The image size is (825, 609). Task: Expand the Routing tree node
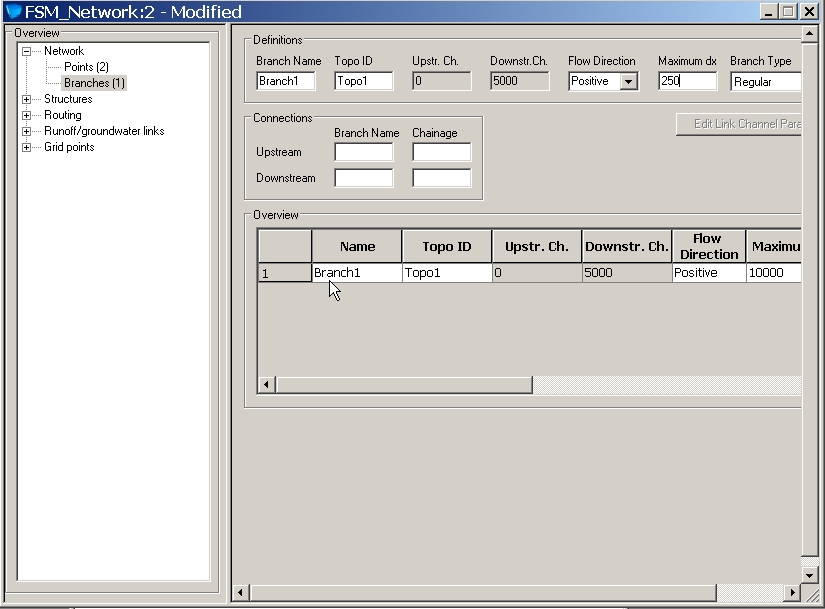(27, 115)
